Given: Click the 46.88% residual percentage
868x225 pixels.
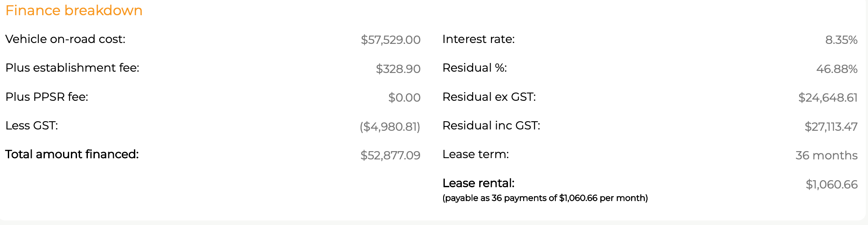Looking at the screenshot, I should 837,69.
